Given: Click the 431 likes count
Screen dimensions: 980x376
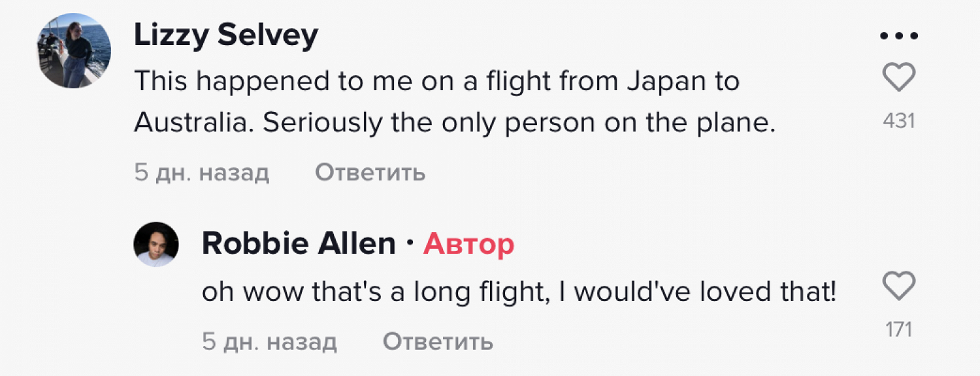Looking at the screenshot, I should [899, 121].
